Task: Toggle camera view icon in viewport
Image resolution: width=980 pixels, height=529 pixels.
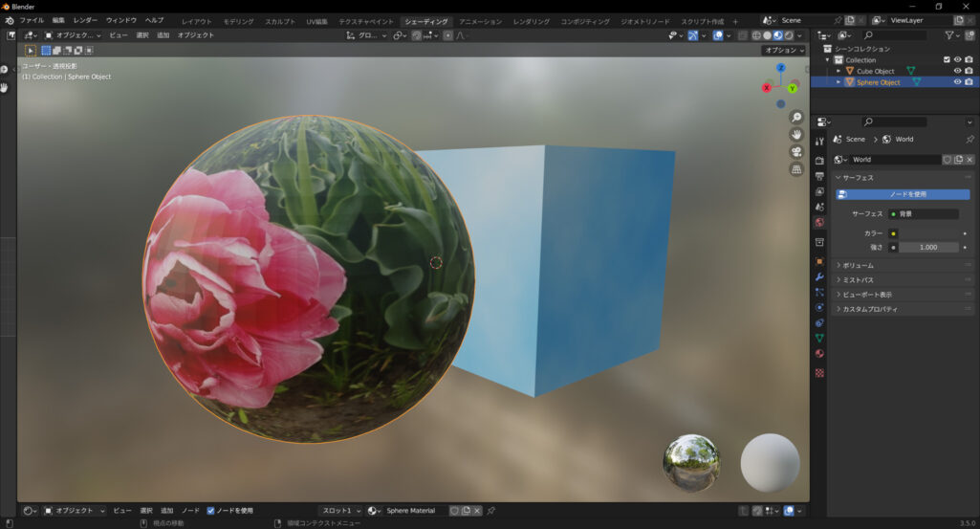Action: pyautogui.click(x=796, y=152)
